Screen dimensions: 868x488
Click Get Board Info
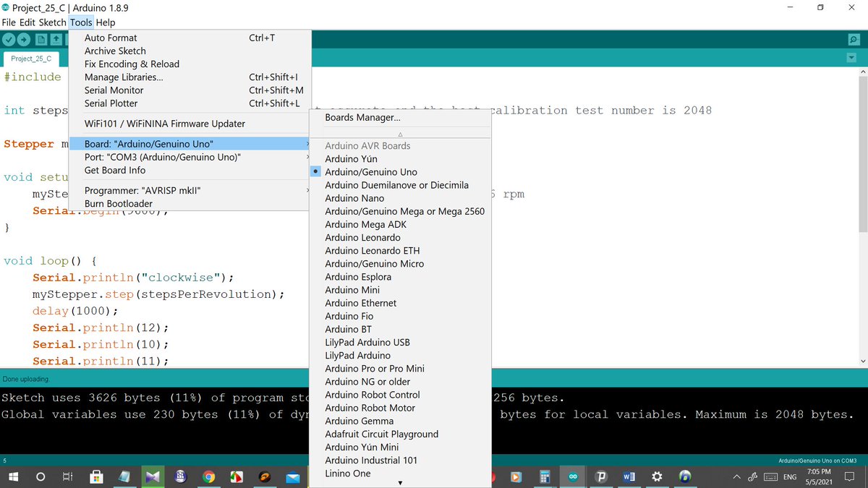point(190,170)
